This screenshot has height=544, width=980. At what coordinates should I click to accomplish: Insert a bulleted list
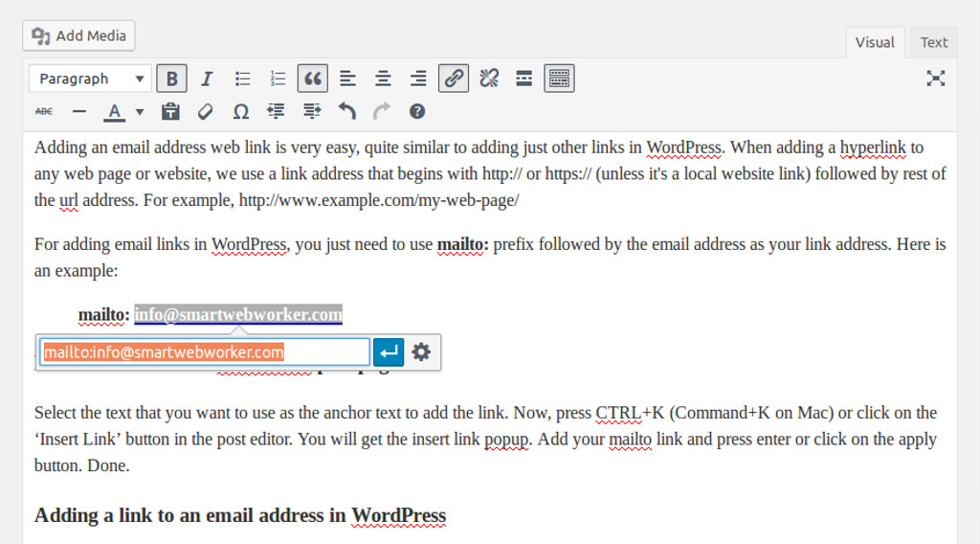[242, 79]
